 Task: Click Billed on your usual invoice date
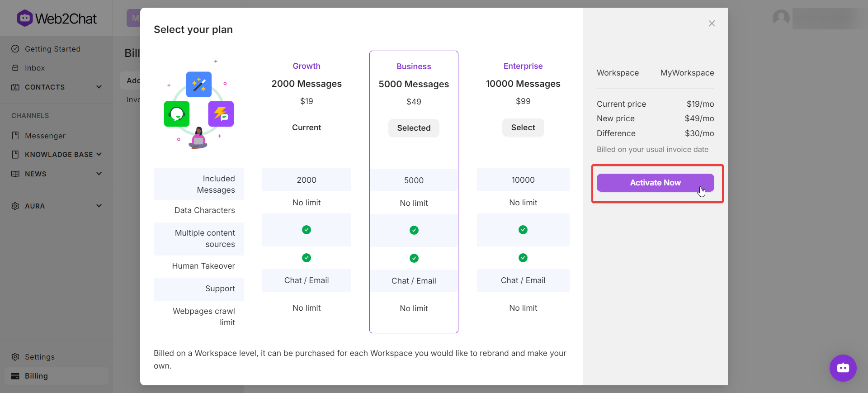[652, 150]
